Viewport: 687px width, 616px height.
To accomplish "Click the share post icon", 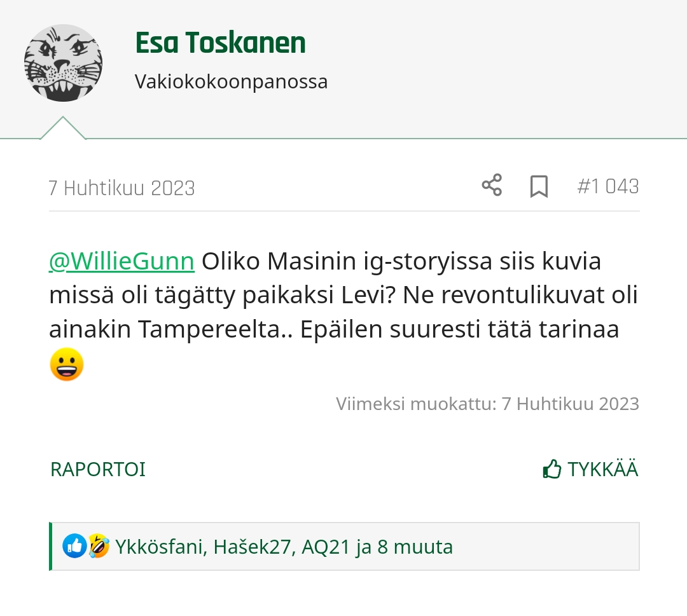I will coord(492,185).
